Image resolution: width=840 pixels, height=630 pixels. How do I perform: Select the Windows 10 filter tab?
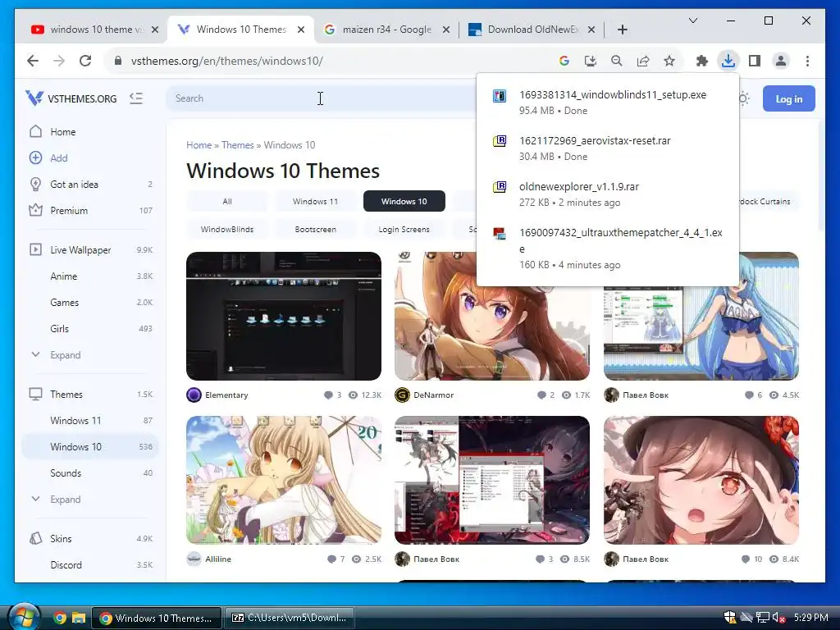pyautogui.click(x=404, y=202)
